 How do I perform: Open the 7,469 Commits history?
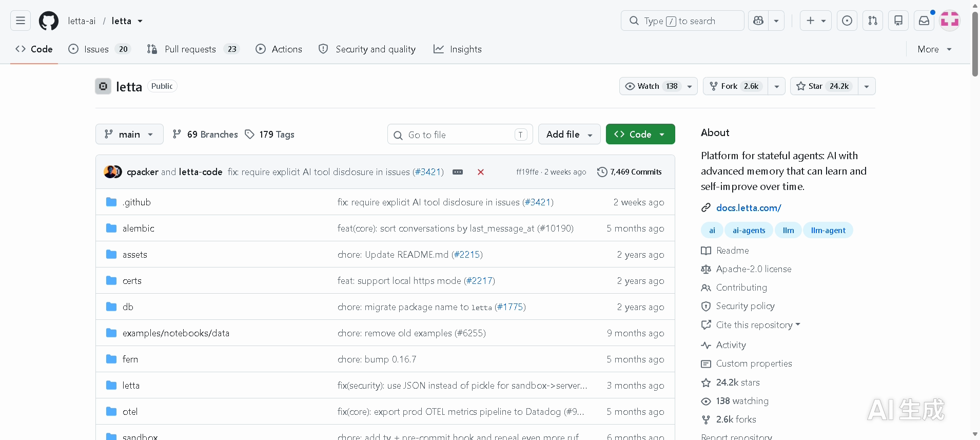click(630, 172)
